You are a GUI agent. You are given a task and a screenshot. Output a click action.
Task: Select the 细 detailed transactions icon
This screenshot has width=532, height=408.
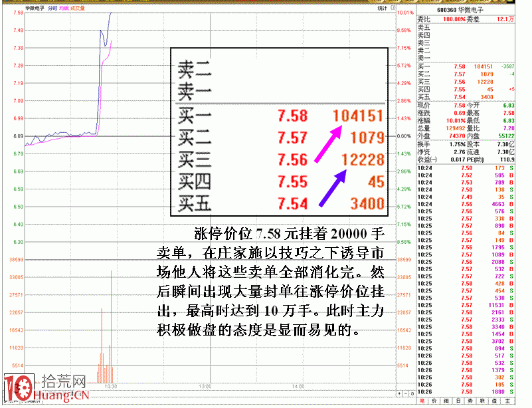446,401
